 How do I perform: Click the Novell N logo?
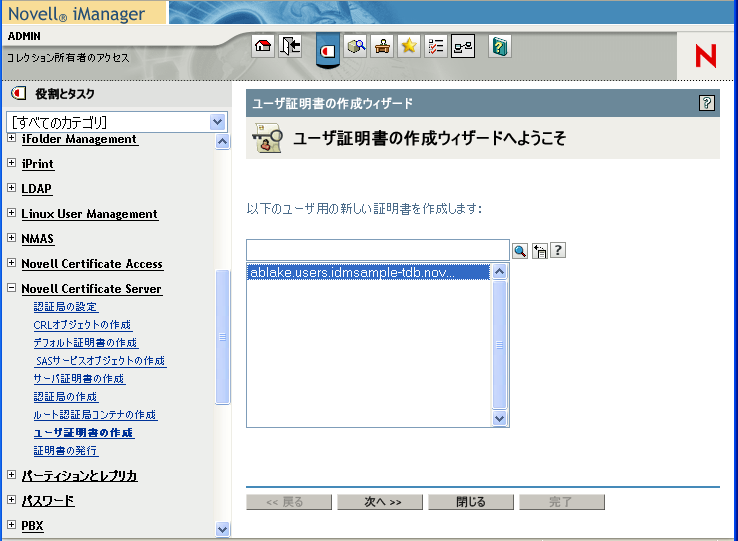pyautogui.click(x=706, y=56)
